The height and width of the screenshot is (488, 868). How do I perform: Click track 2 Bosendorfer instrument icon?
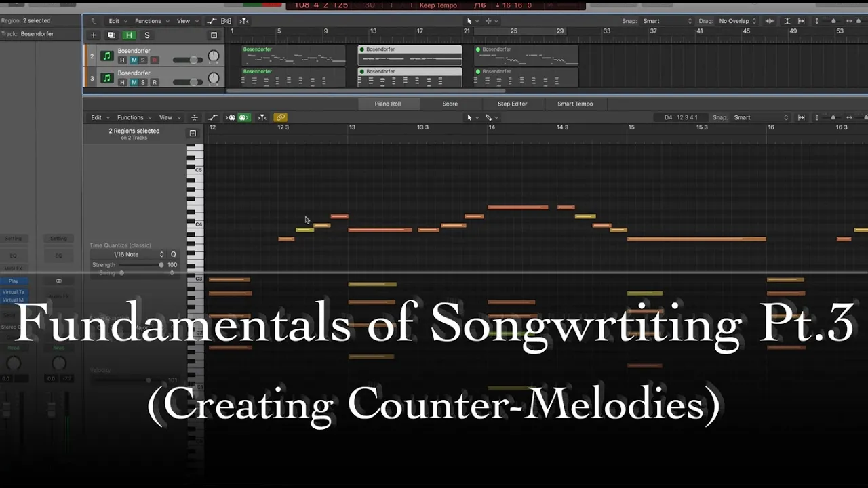(x=106, y=56)
